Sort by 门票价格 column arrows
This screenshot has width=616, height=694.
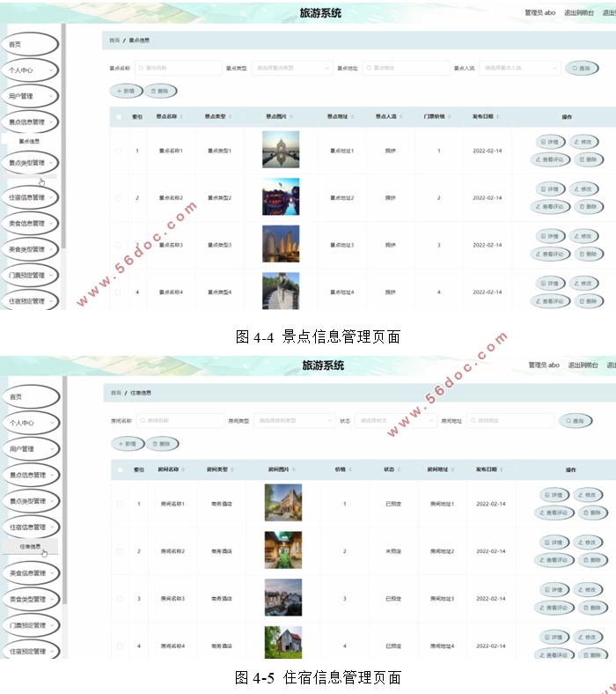coord(449,116)
